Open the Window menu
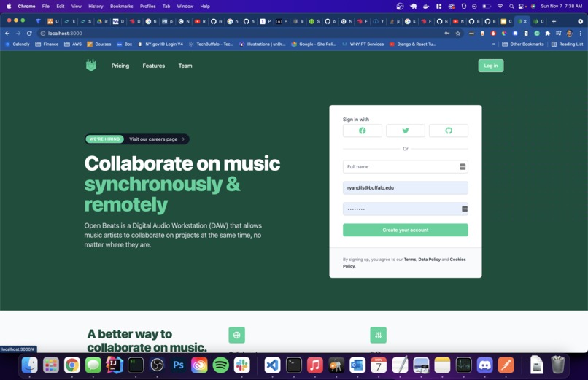 tap(185, 6)
